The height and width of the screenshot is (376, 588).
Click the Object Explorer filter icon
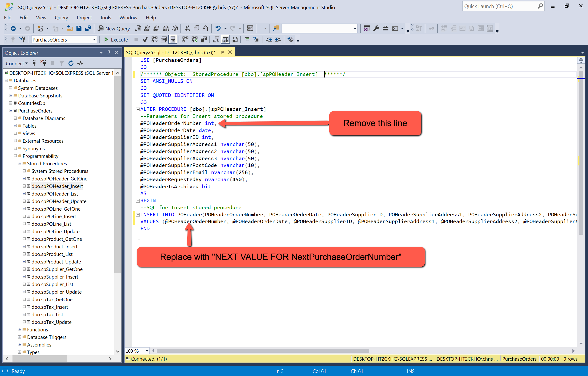pos(61,63)
